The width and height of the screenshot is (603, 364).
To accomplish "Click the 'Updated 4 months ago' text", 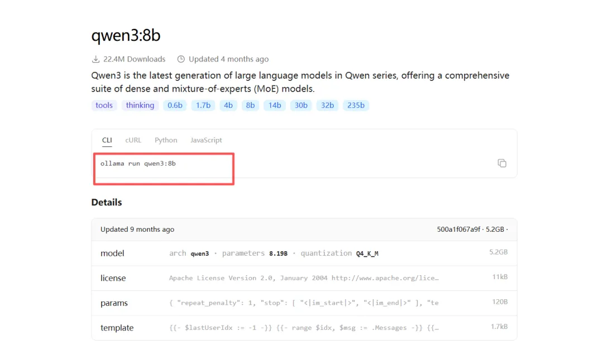I will pos(228,59).
